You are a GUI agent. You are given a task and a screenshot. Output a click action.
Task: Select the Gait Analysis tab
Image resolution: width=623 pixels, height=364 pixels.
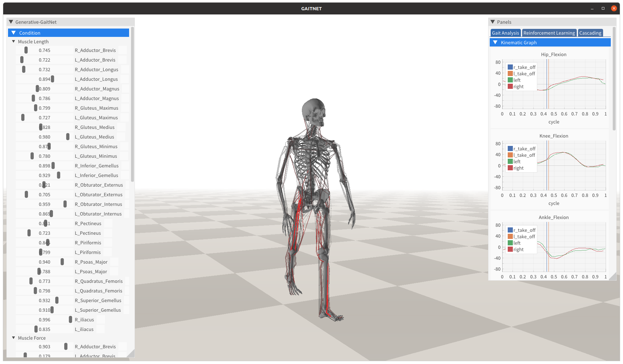click(505, 33)
